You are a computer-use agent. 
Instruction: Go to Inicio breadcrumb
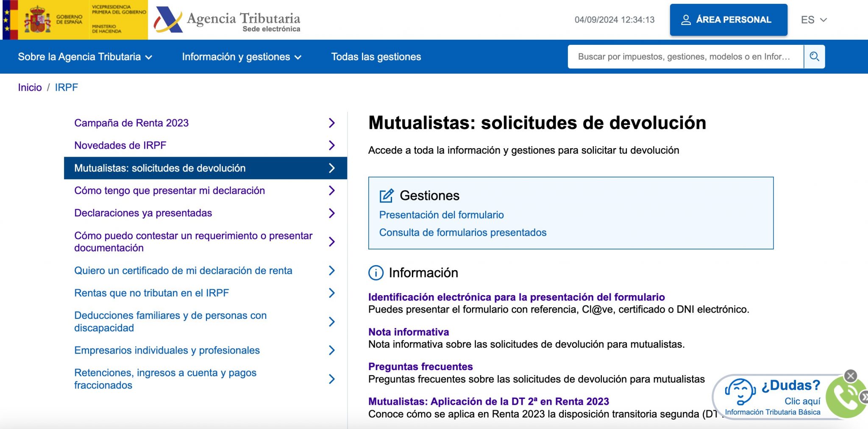[x=30, y=87]
